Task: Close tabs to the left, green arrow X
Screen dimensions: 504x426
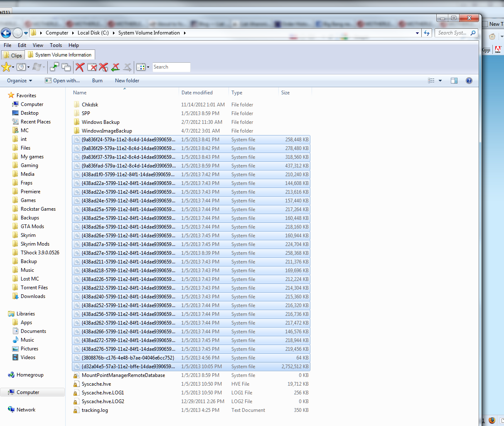Action: [x=116, y=67]
